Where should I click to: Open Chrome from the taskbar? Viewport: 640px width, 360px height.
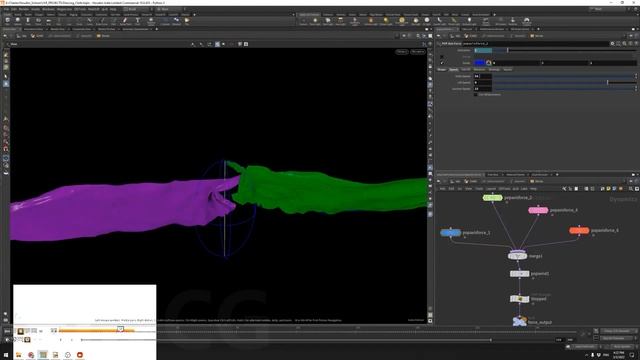[31, 355]
